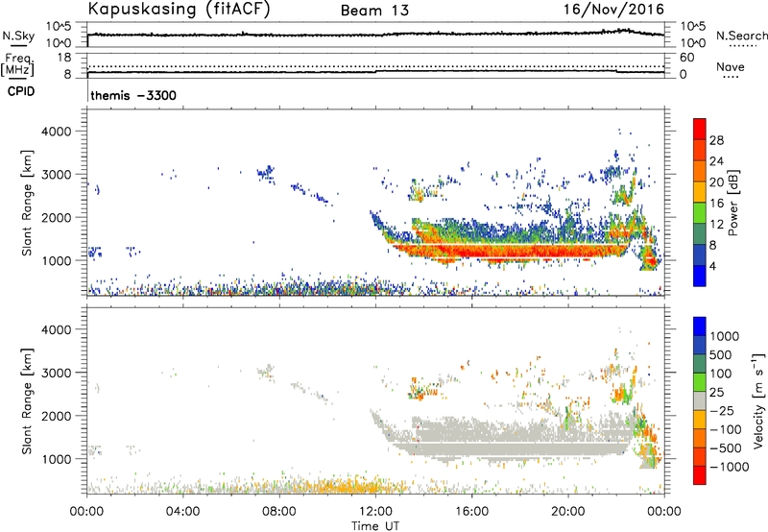
Task: Click the "28" label on Power color bar
Action: coord(716,140)
